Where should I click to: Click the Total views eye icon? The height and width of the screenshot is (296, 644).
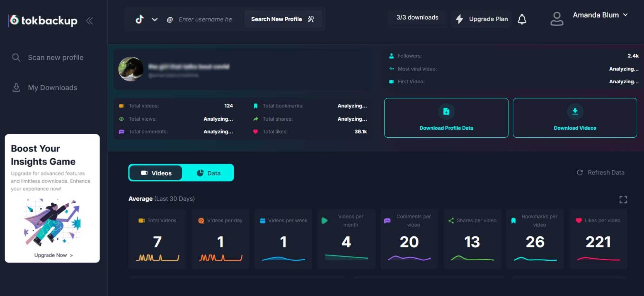coord(121,119)
